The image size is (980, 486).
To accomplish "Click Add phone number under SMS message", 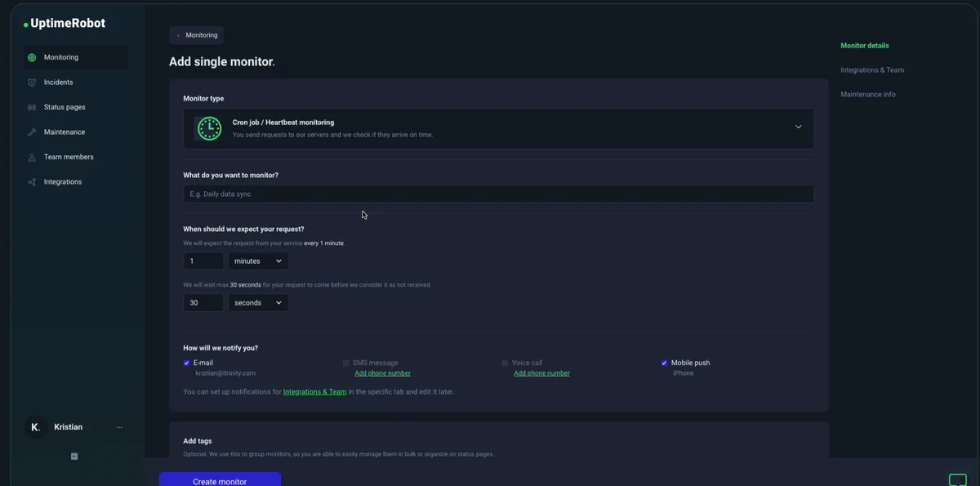I will tap(382, 373).
